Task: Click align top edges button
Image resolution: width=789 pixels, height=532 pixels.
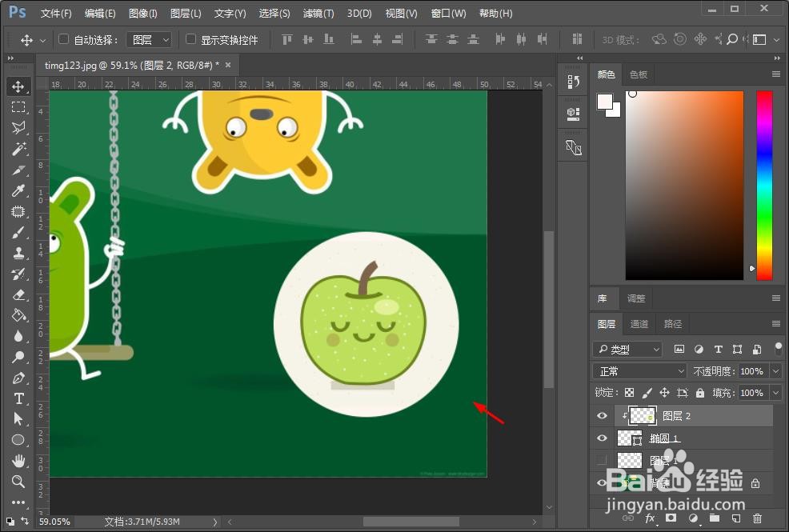Action: (286, 39)
